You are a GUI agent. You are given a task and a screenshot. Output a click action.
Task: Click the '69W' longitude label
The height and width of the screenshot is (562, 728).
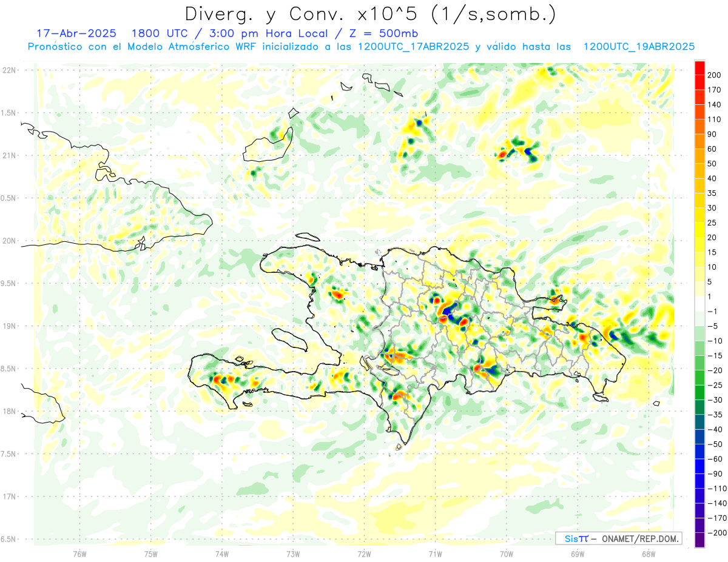(x=578, y=554)
